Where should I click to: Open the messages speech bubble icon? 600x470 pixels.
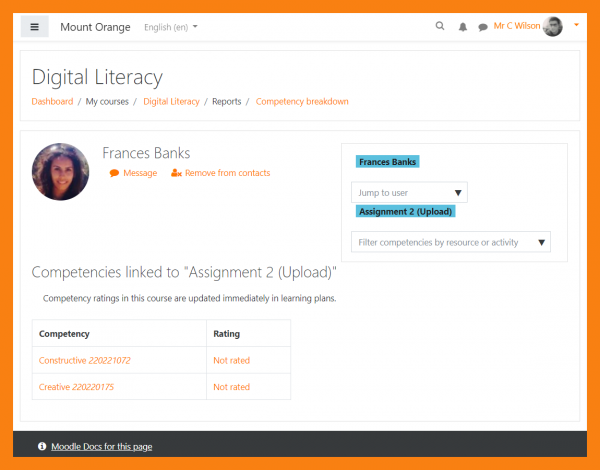coord(483,27)
